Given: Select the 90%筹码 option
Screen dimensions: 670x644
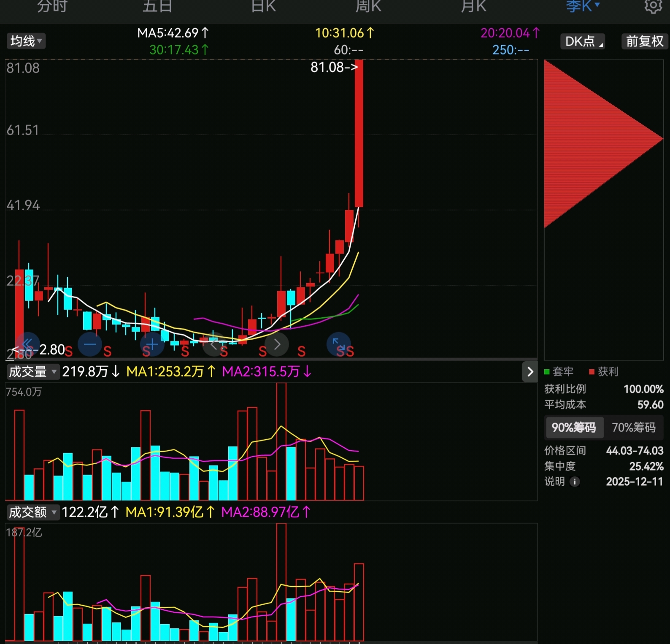Looking at the screenshot, I should (574, 428).
